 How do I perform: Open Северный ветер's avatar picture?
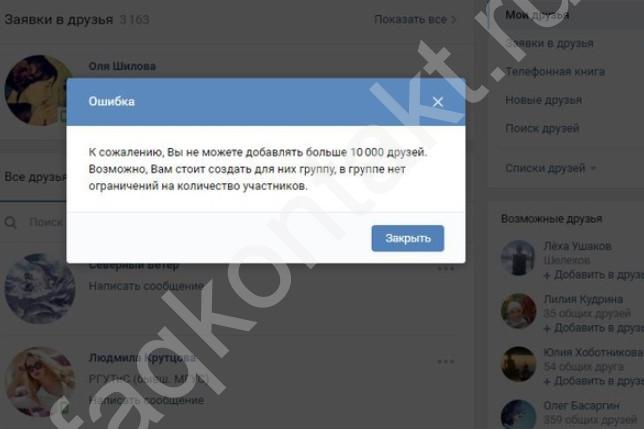tap(40, 288)
